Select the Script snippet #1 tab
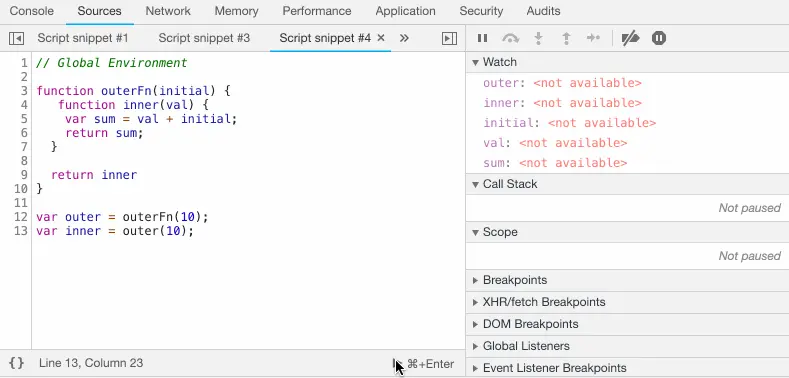 [83, 38]
